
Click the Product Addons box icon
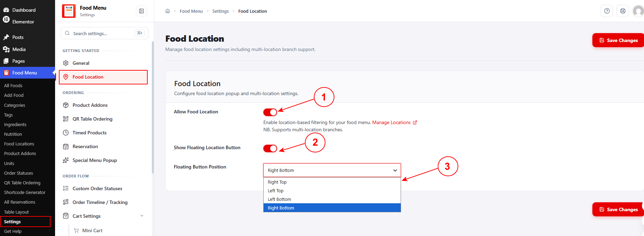coord(66,105)
